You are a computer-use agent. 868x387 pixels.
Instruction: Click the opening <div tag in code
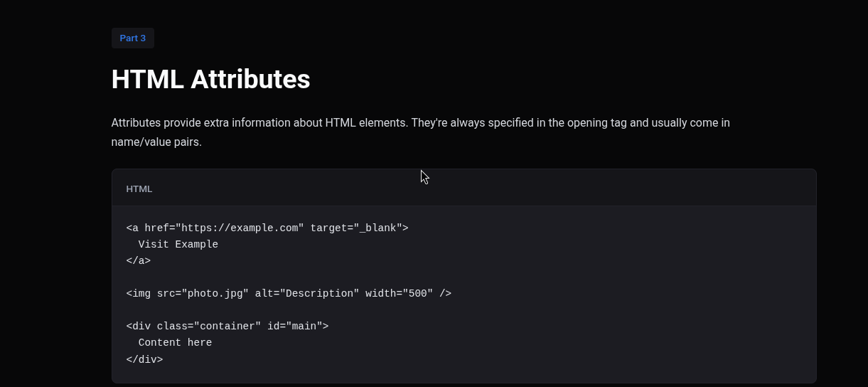click(139, 327)
